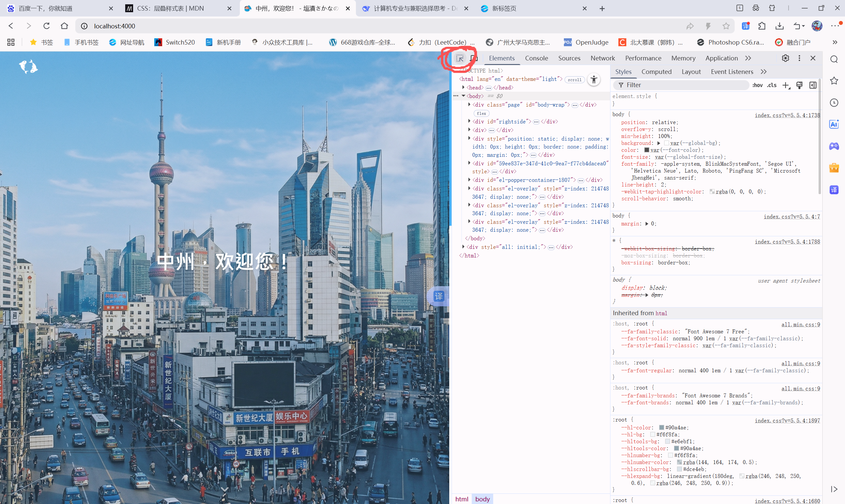Expand the head element node

pos(463,87)
